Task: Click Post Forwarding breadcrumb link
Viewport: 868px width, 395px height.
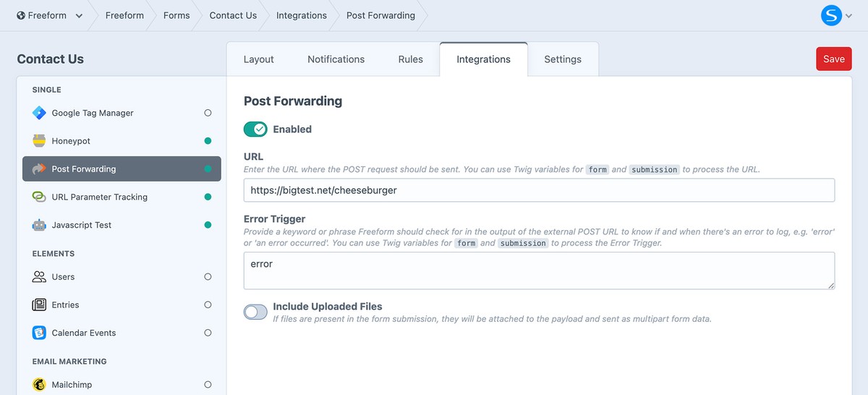Action: click(380, 15)
